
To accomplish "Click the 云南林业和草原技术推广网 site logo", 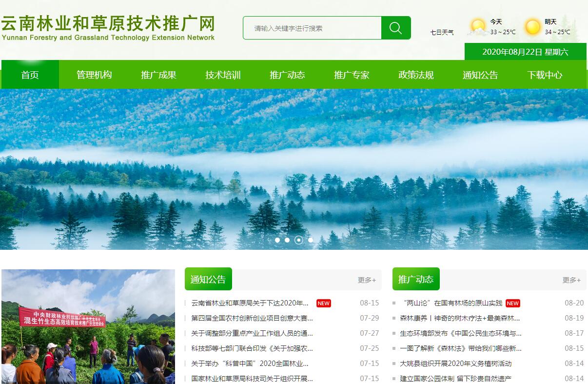I will coord(108,28).
